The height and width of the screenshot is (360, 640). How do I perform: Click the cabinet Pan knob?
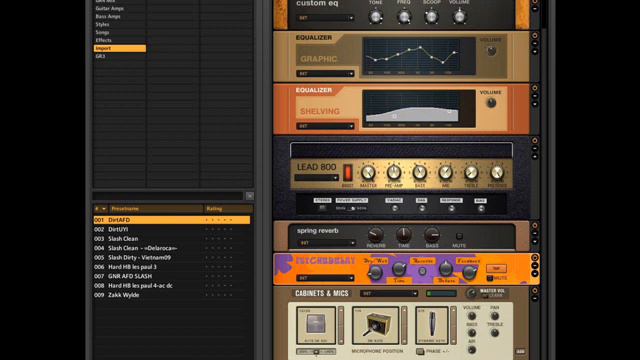(x=495, y=316)
